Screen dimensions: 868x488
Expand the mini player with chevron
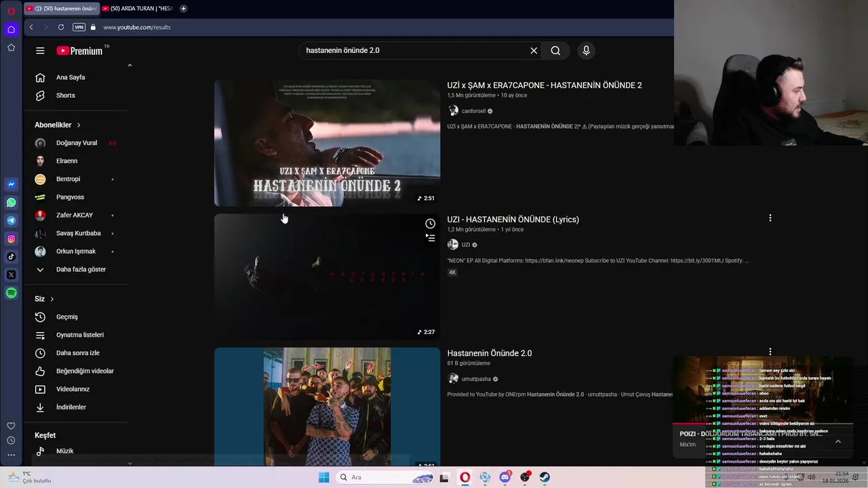pos(837,441)
